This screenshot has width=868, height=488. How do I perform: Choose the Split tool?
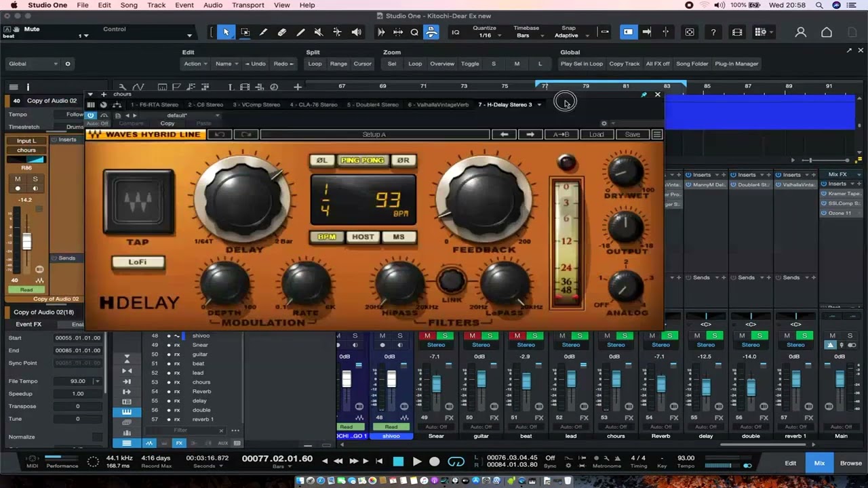(x=264, y=32)
